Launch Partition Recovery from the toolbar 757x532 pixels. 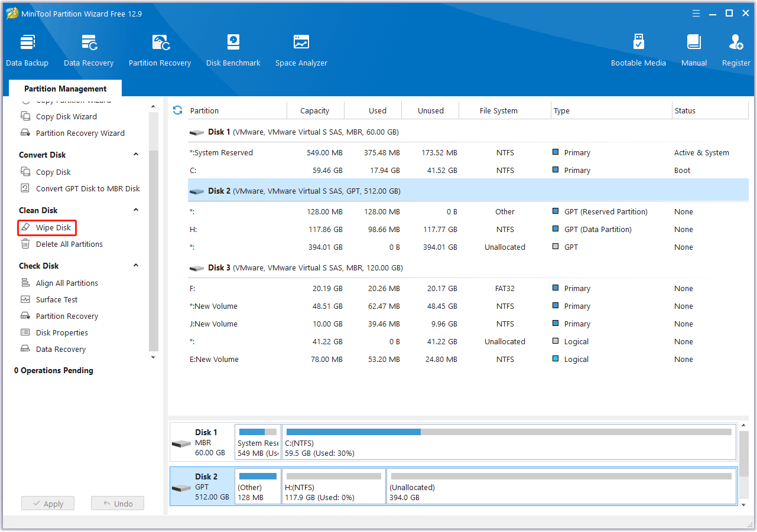(160, 50)
